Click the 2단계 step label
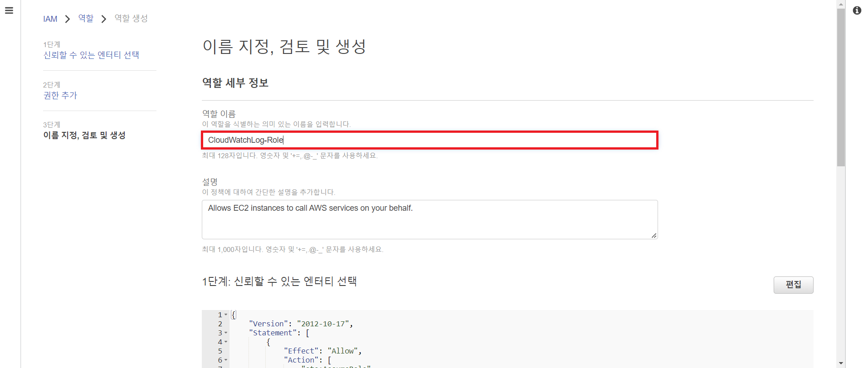The height and width of the screenshot is (368, 868). pyautogui.click(x=52, y=85)
